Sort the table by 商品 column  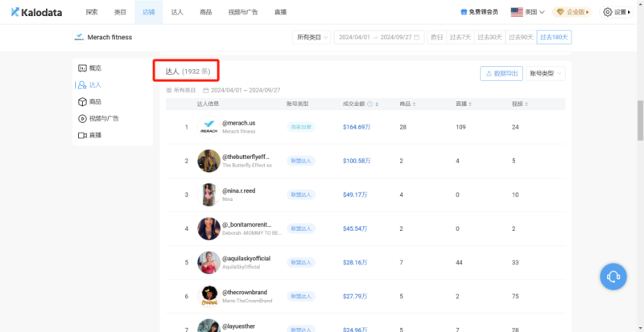click(414, 105)
